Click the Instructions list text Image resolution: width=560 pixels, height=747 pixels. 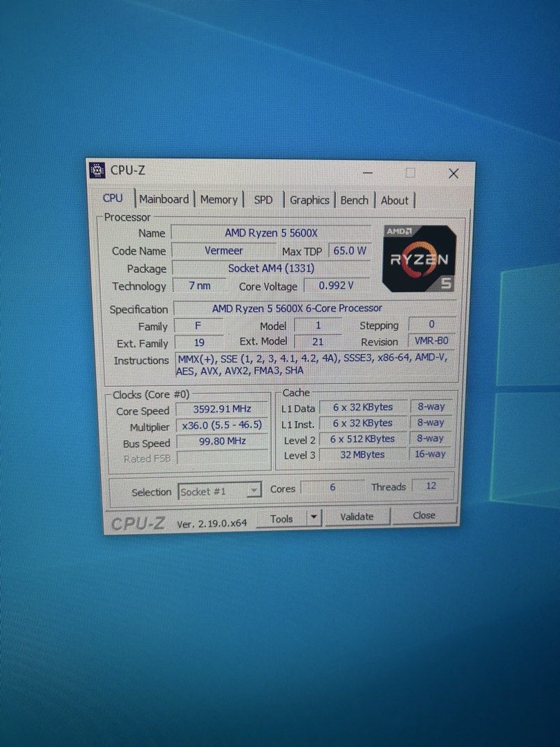click(315, 364)
